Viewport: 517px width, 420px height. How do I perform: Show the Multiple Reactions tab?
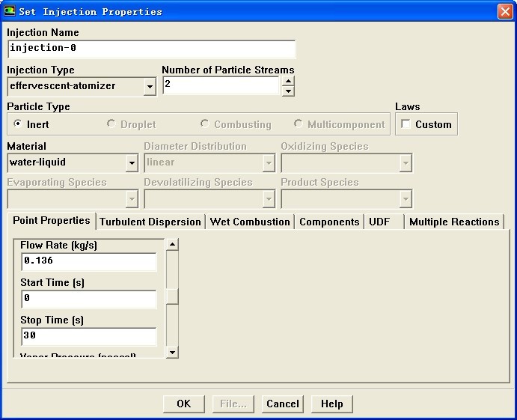coord(454,222)
